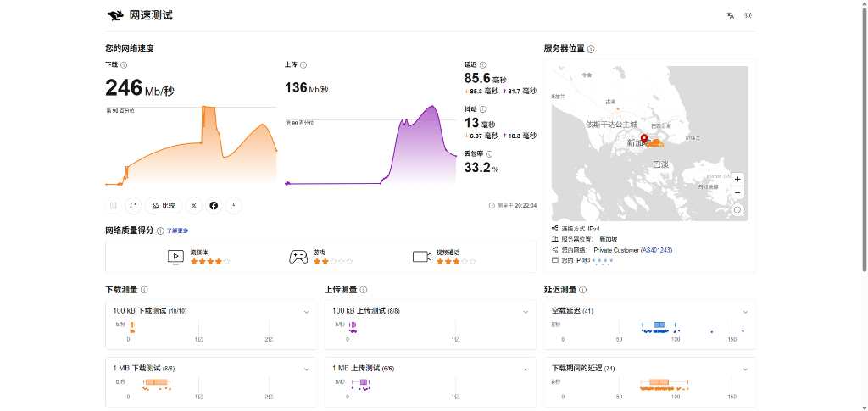Rerun the speed test with the retry icon

pos(133,206)
